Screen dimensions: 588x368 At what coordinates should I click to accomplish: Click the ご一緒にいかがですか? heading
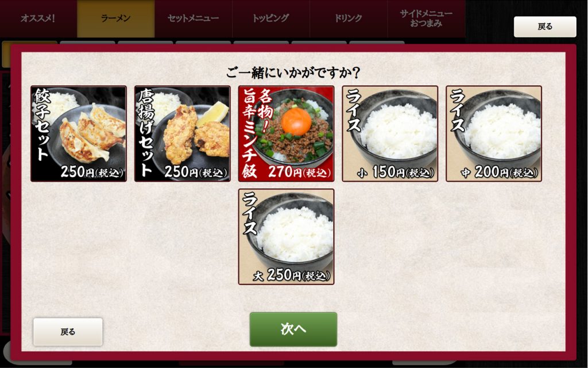pos(293,72)
